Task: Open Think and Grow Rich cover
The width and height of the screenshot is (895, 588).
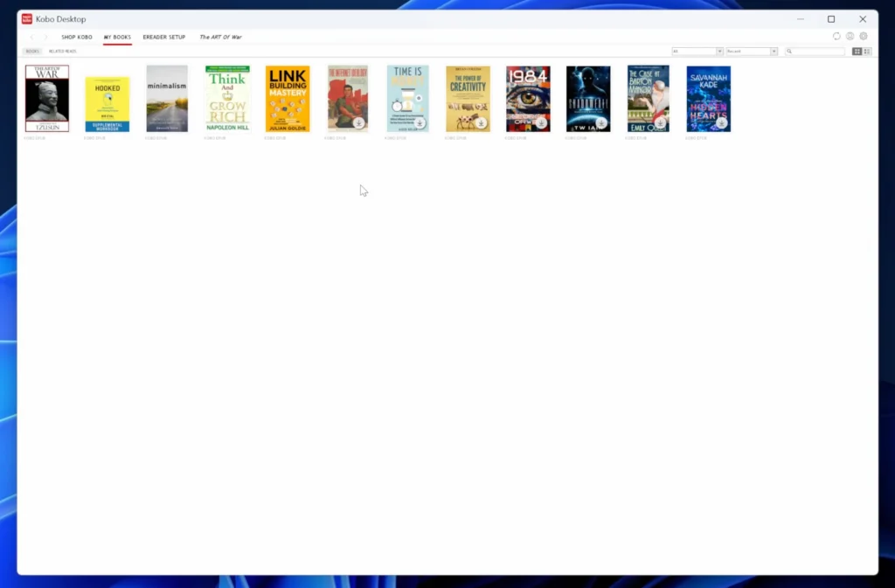Action: click(x=228, y=99)
